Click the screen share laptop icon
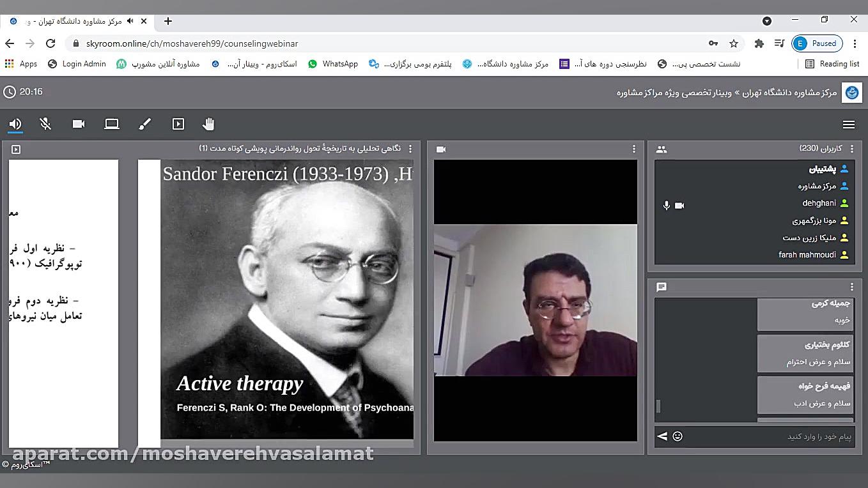Screen dimensions: 868x488 click(x=112, y=124)
